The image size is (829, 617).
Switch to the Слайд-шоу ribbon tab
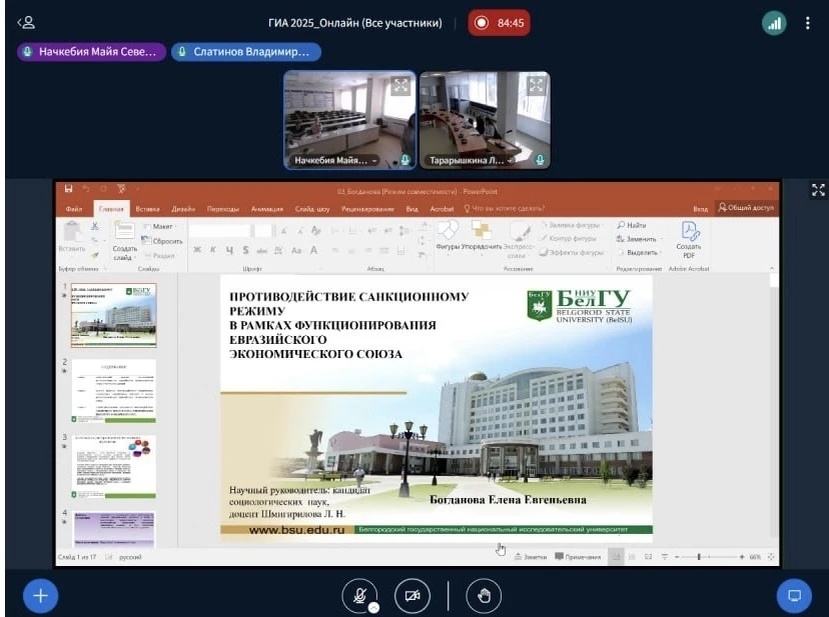(x=312, y=209)
